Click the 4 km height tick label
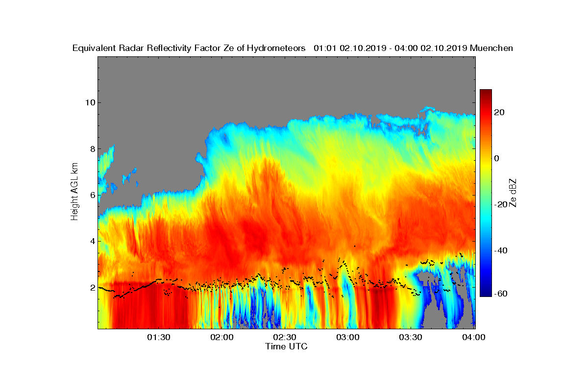This screenshot has height=392, width=588. pyautogui.click(x=92, y=241)
